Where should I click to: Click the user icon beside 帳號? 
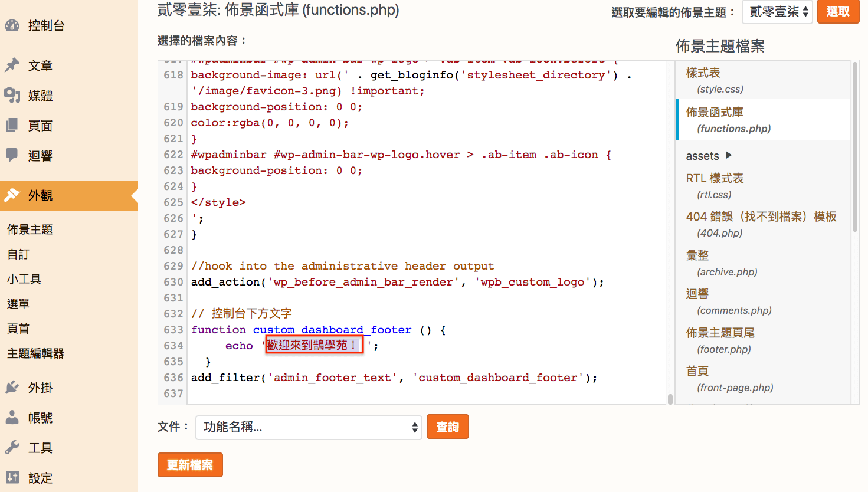12,418
